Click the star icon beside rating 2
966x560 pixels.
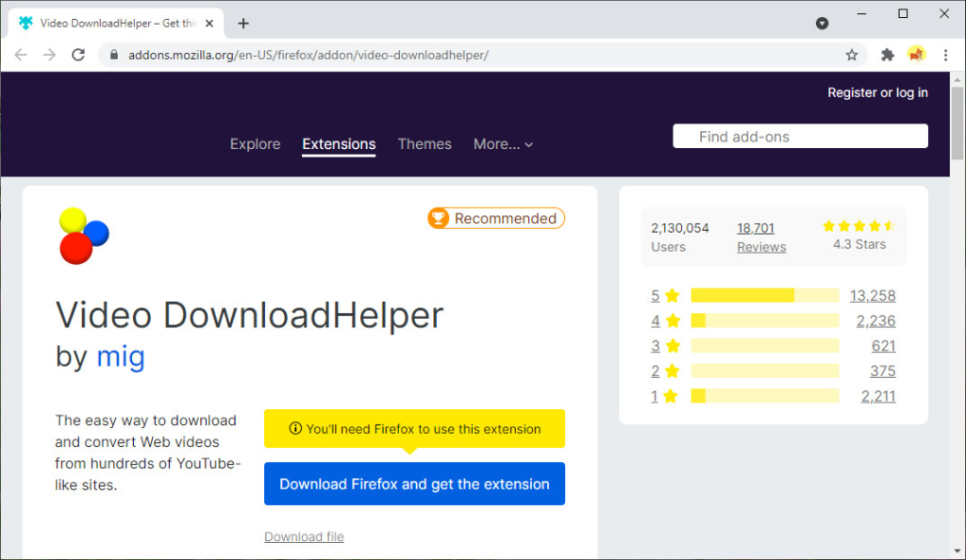click(672, 371)
